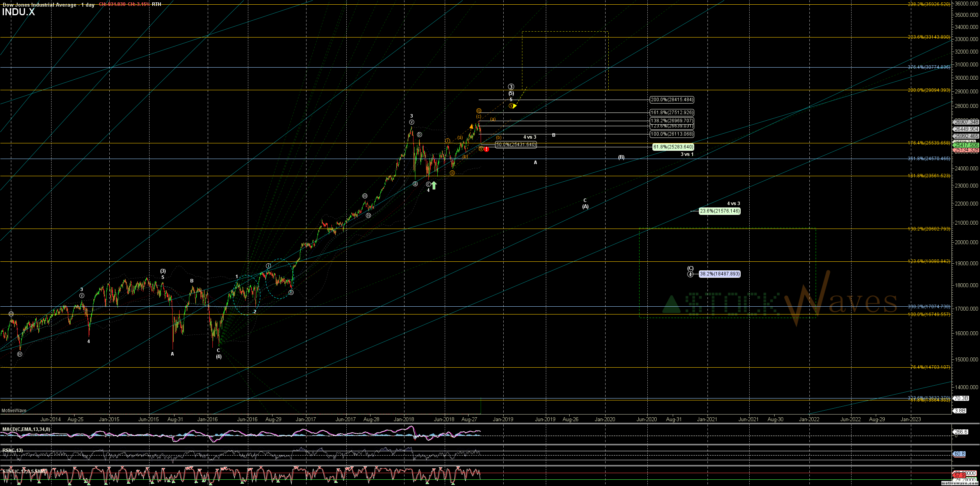This screenshot has width=980, height=486.
Task: Select the 138.2%(20602.793) extension label
Action: click(x=929, y=229)
